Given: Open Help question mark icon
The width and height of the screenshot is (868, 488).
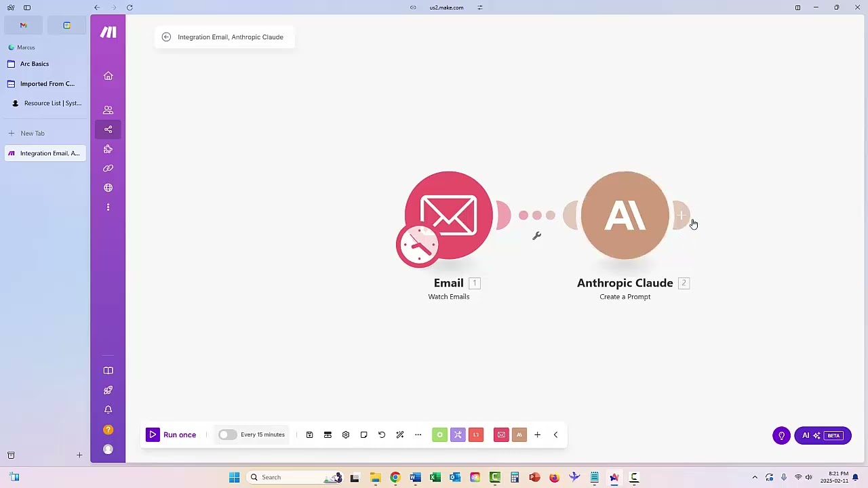Looking at the screenshot, I should pos(108,430).
